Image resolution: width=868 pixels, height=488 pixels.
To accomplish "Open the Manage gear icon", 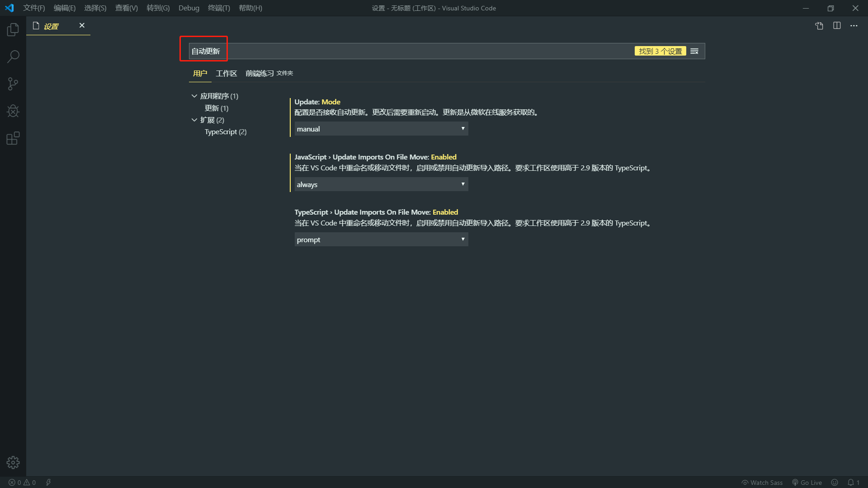I will [x=13, y=462].
